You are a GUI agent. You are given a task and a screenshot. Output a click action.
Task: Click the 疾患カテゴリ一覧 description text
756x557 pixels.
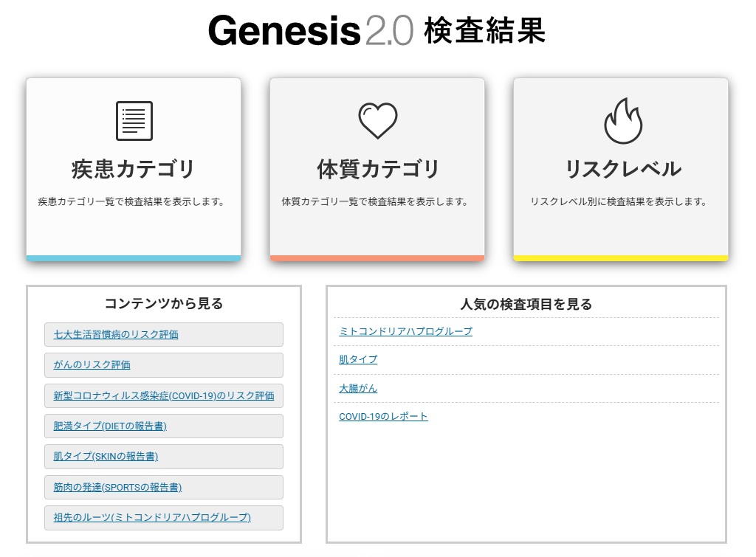[131, 201]
